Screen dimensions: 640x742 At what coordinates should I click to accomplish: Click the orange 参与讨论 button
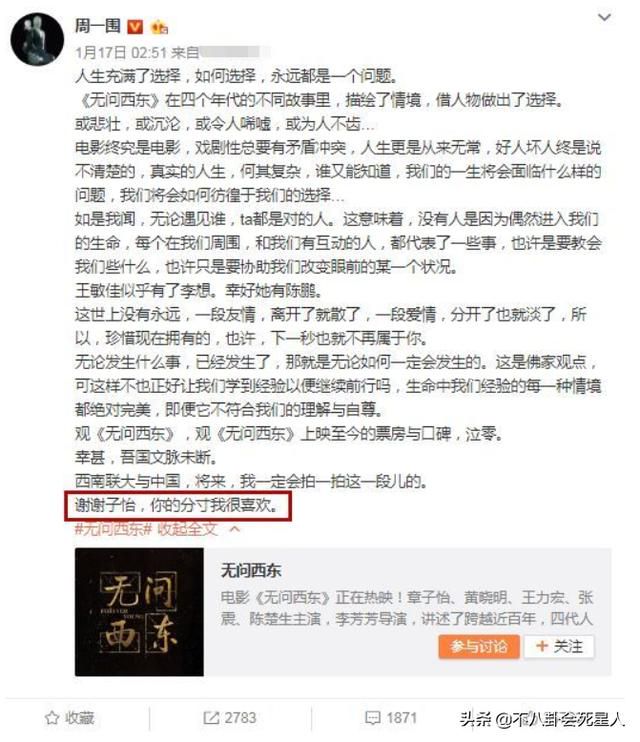[x=479, y=646]
